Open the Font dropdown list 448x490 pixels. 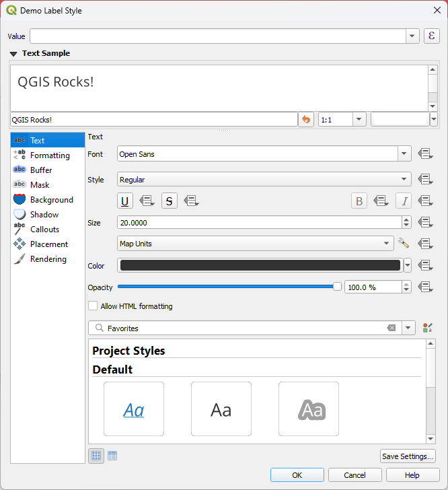[404, 154]
